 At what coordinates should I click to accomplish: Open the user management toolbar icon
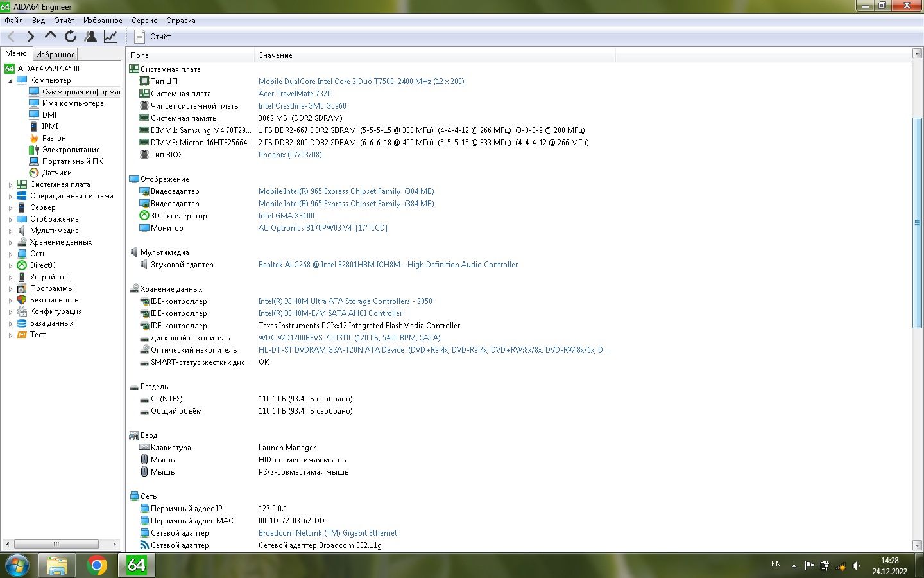tap(90, 37)
